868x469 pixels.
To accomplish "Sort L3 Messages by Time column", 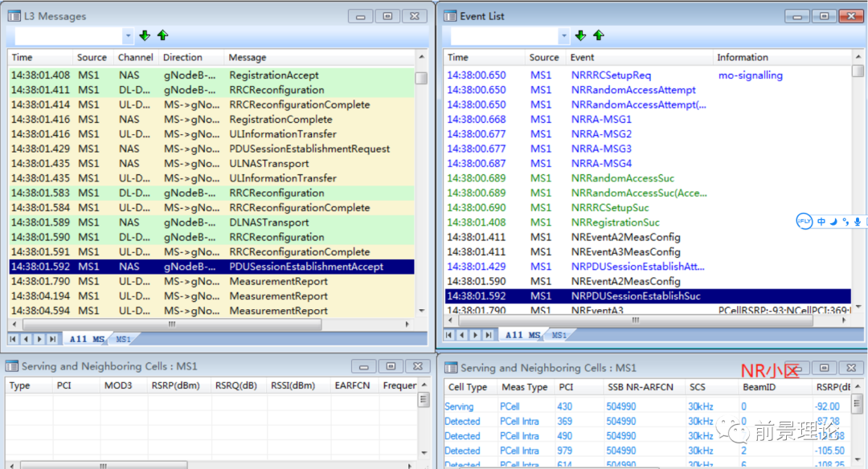I will 40,57.
